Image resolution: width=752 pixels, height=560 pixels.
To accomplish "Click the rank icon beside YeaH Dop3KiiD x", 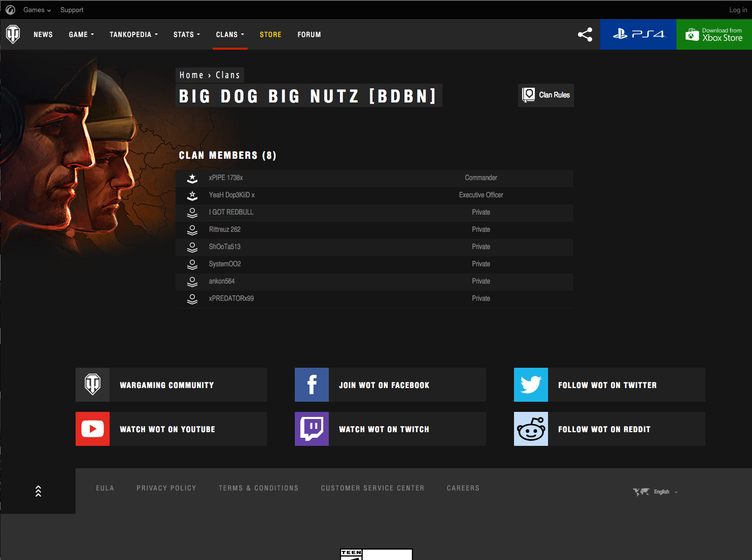I will click(x=192, y=195).
